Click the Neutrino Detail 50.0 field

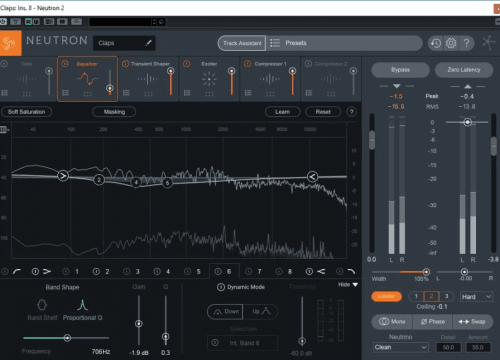(448, 347)
